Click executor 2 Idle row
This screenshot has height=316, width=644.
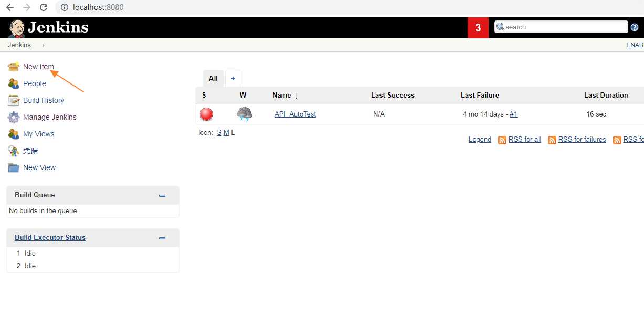pyautogui.click(x=93, y=266)
